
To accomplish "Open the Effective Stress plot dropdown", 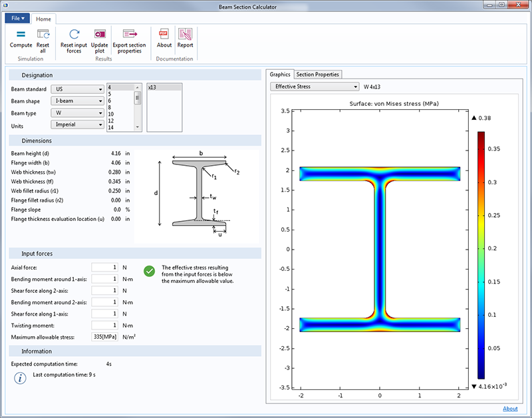I will 315,87.
